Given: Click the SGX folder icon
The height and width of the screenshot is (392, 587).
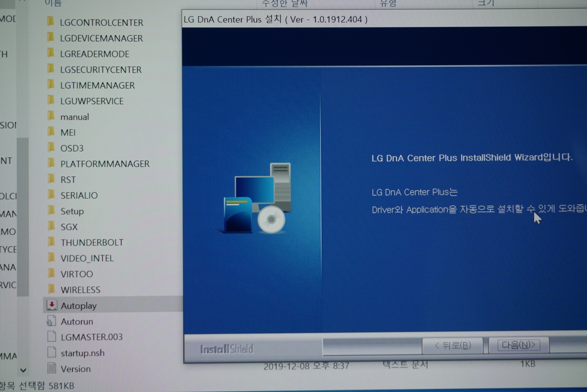Looking at the screenshot, I should coord(52,226).
